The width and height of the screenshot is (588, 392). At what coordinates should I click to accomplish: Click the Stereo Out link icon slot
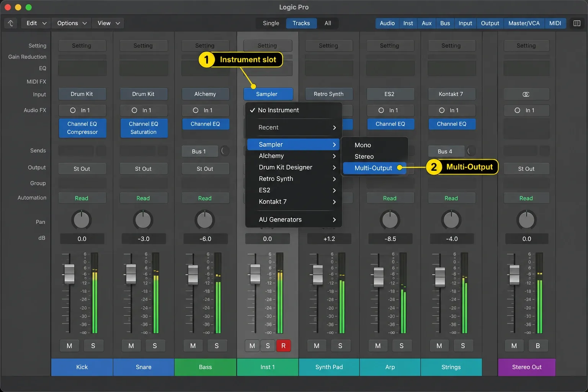tap(526, 94)
